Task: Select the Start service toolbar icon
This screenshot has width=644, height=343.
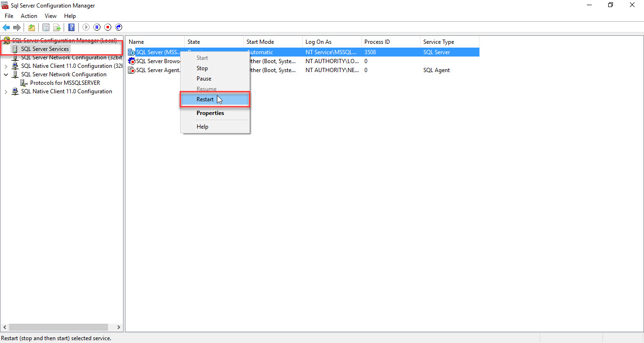Action: click(x=86, y=27)
